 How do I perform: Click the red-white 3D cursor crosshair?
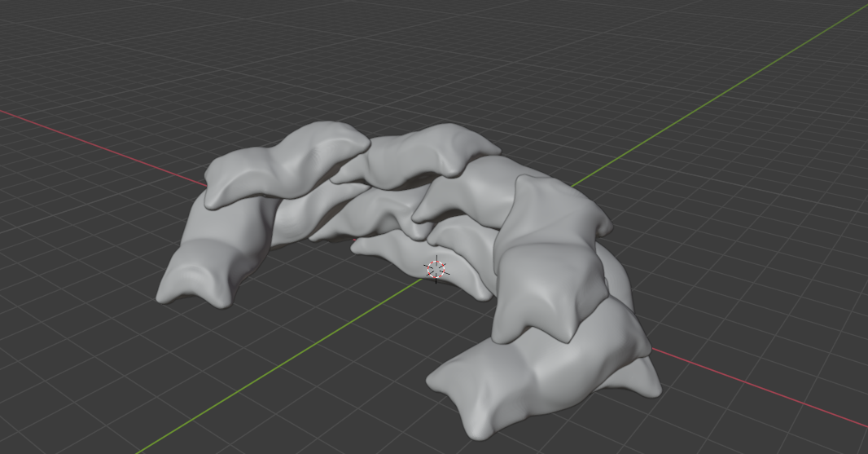436,270
